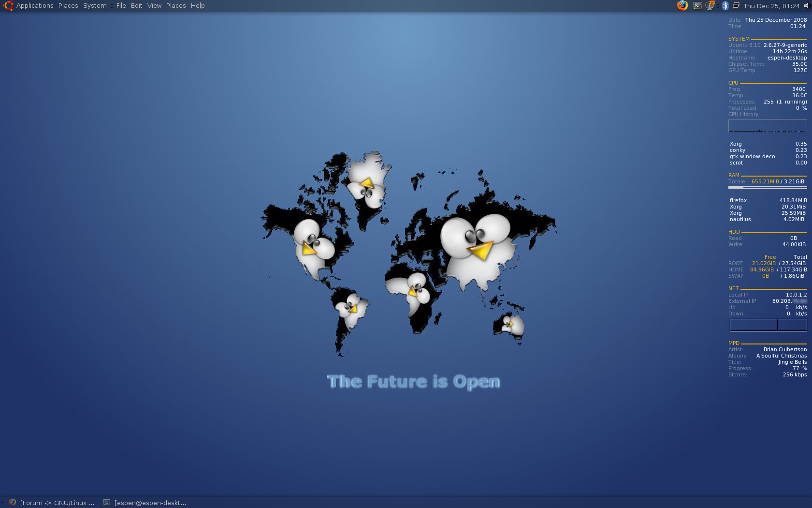Click the RAM used value 655.21MiB
The width and height of the screenshot is (812, 508).
pyautogui.click(x=765, y=181)
